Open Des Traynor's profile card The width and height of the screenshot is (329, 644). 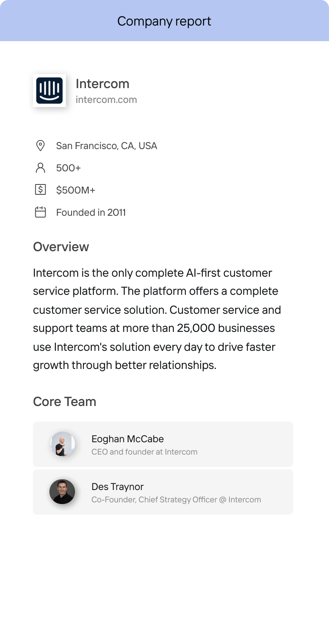pyautogui.click(x=163, y=492)
